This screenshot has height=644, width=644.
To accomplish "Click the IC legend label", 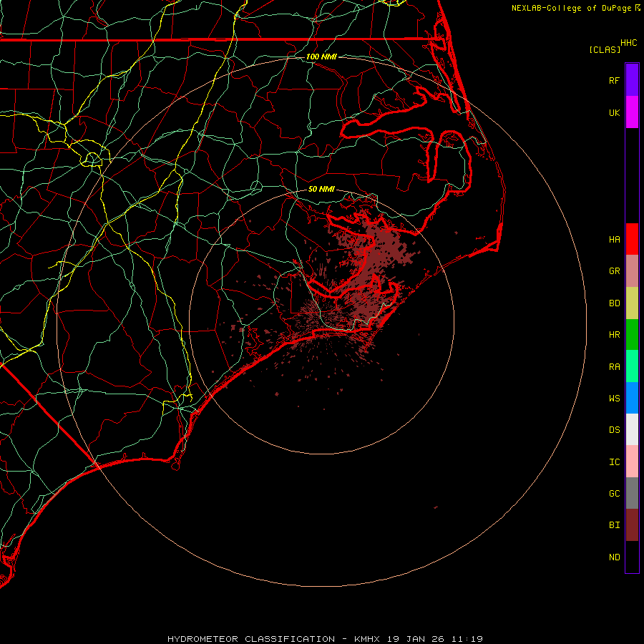I will tap(615, 462).
